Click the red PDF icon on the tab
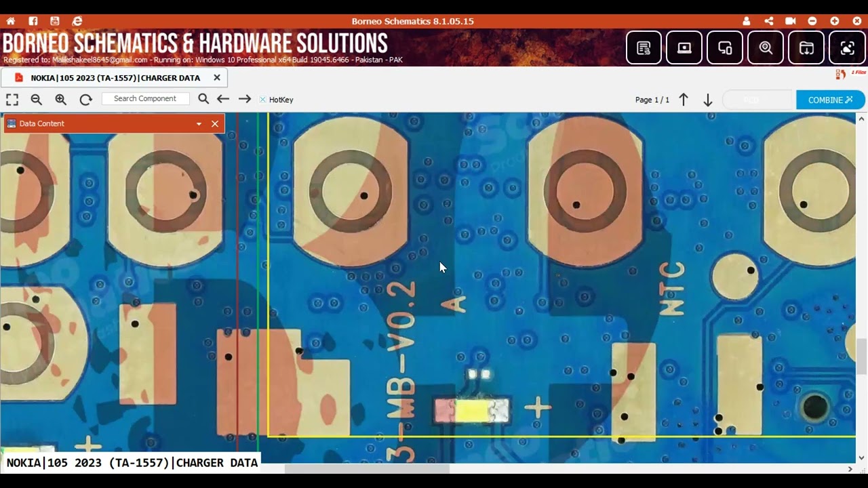 (x=19, y=78)
